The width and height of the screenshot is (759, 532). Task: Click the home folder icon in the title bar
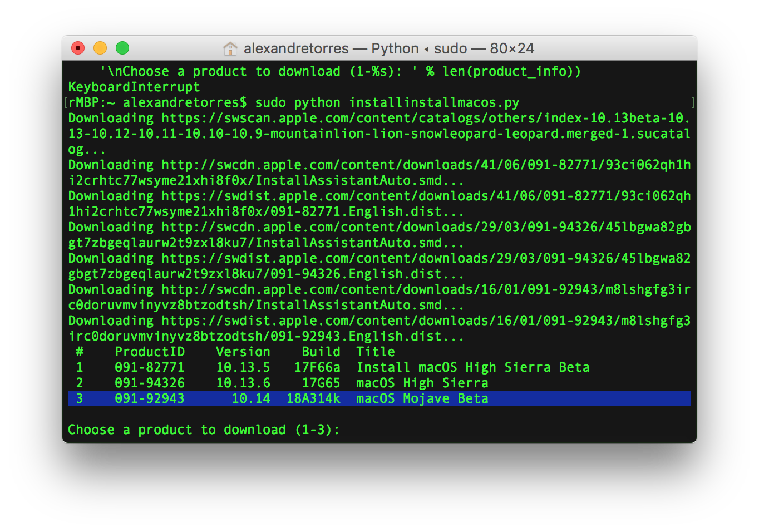pos(230,48)
